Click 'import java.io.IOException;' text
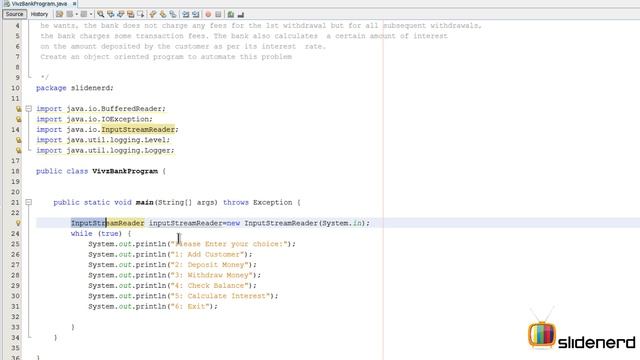The height and width of the screenshot is (360, 640). pos(94,119)
